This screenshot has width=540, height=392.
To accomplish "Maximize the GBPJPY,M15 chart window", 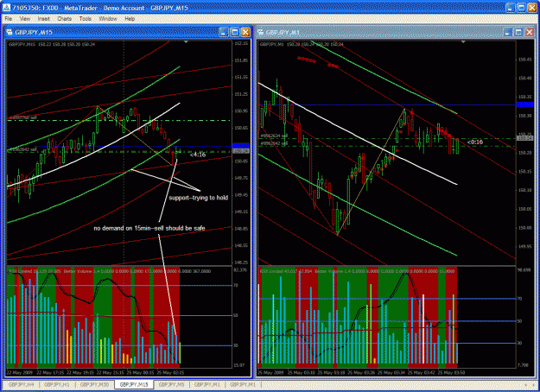I will (x=234, y=32).
